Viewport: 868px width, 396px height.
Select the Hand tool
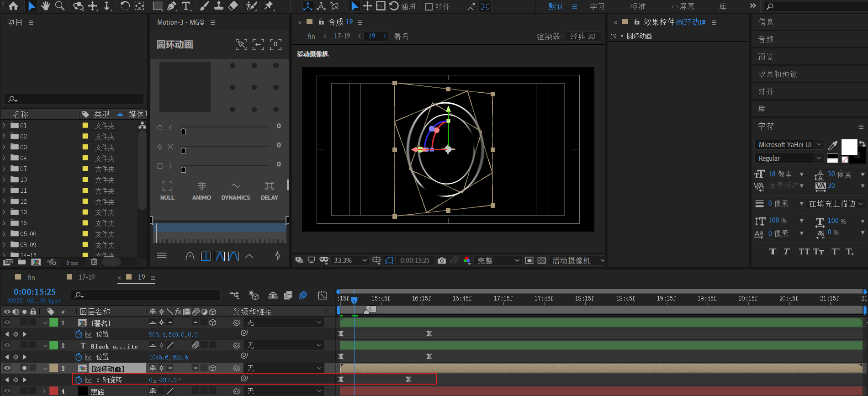point(45,6)
